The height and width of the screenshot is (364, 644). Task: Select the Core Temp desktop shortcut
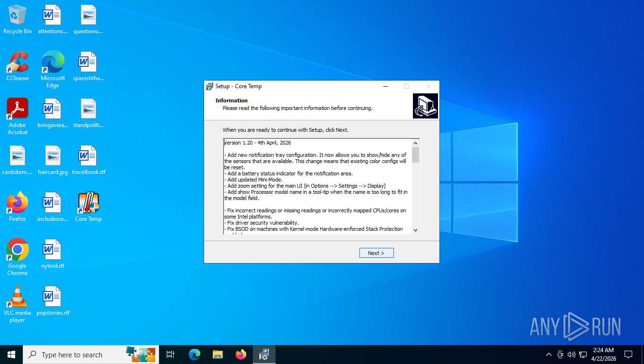point(88,207)
